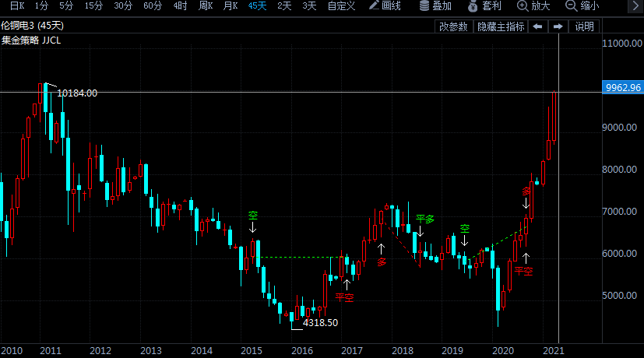Click the green 空 signal near 2019
This screenshot has width=644, height=358.
465,229
